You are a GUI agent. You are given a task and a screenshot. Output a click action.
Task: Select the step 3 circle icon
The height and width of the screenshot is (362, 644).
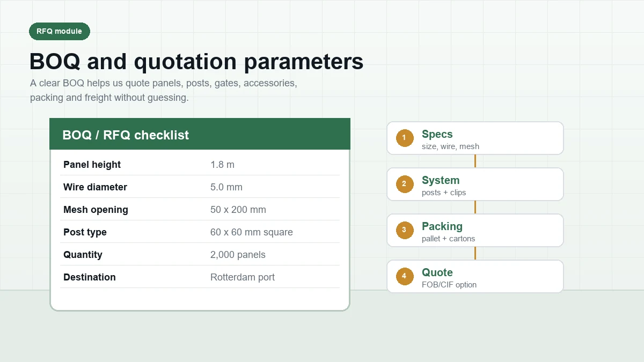point(404,230)
